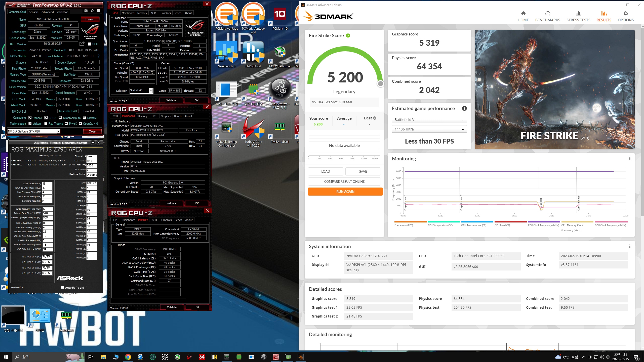The image size is (644, 362).
Task: Click OK in the Memory CPU-Z window
Action: pyautogui.click(x=197, y=307)
